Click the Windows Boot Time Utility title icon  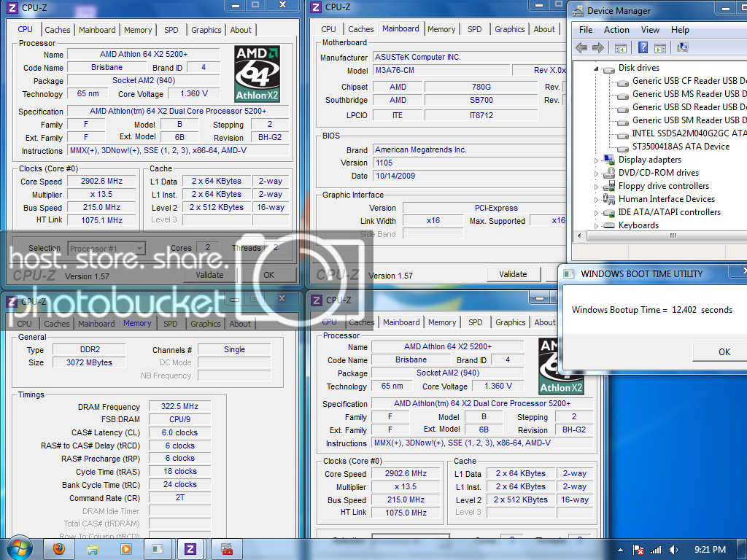pos(569,274)
